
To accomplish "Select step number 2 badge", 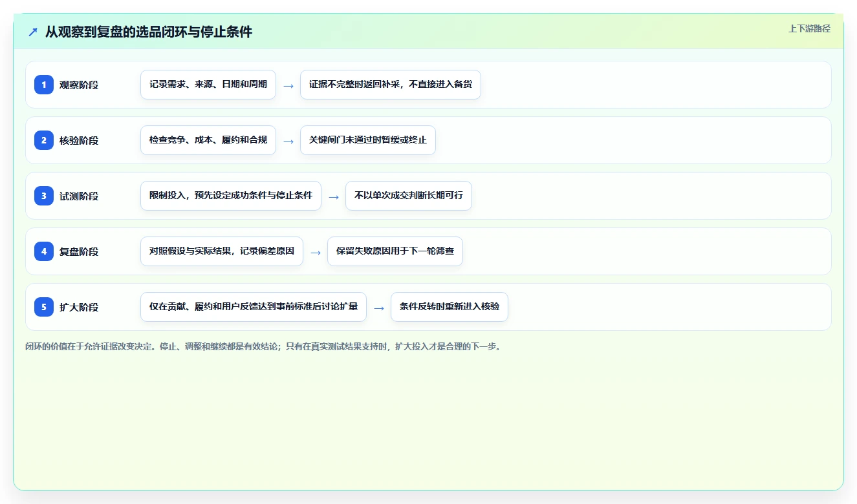I will coord(44,140).
